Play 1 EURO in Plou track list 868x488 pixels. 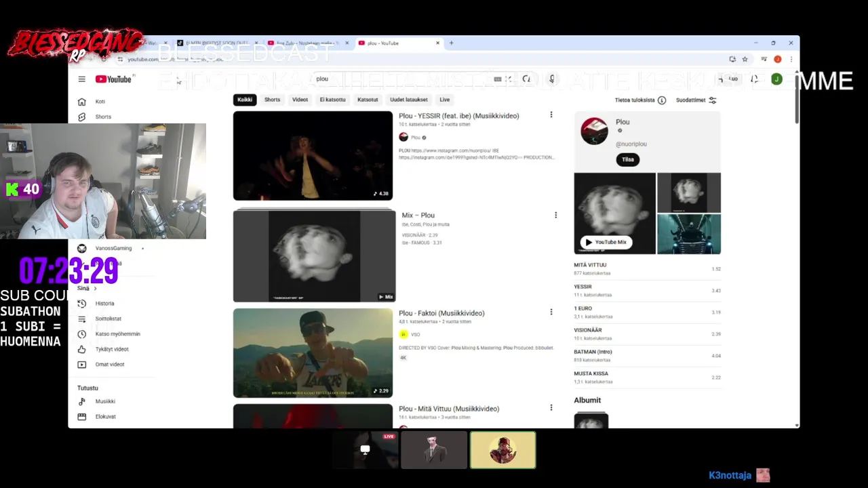coord(647,312)
